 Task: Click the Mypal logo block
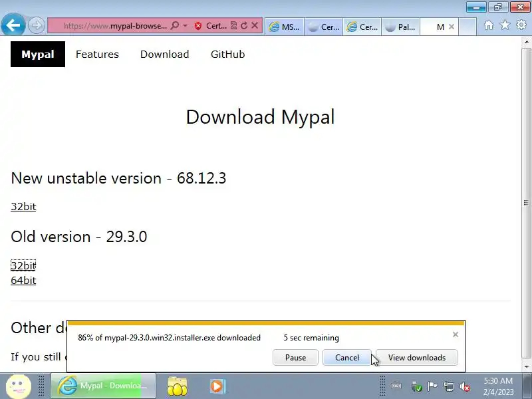pyautogui.click(x=38, y=55)
